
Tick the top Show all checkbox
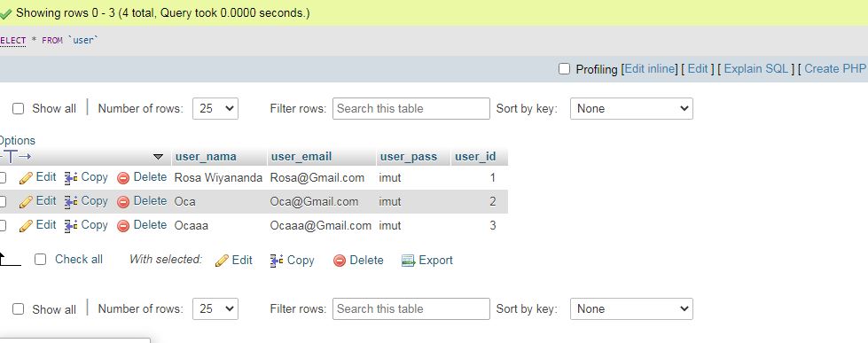pos(19,109)
